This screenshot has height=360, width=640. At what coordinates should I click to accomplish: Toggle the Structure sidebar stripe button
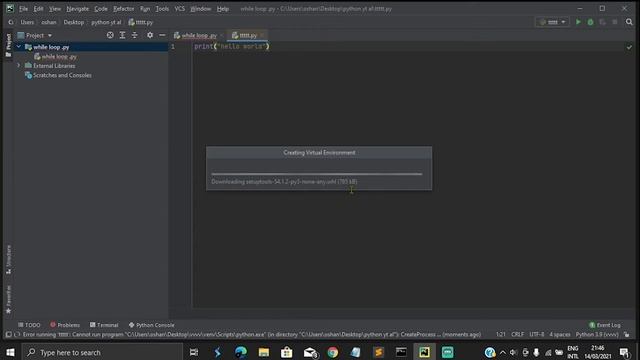click(8, 260)
